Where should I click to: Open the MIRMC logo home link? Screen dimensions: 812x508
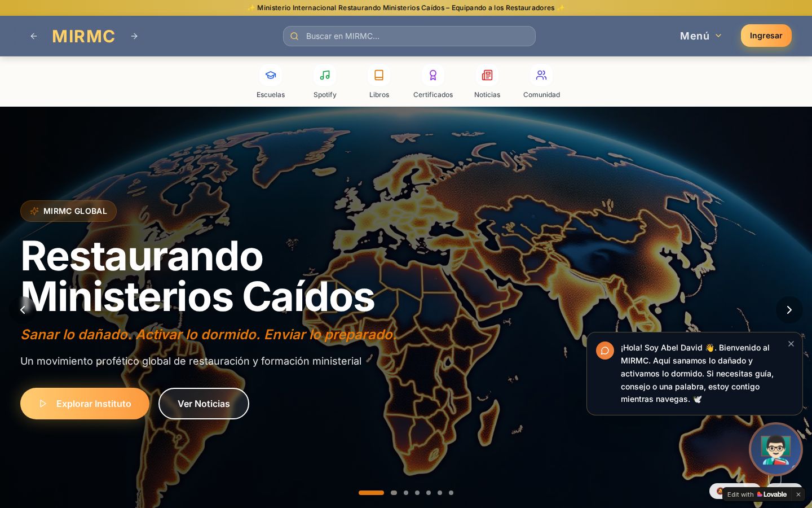tap(83, 36)
